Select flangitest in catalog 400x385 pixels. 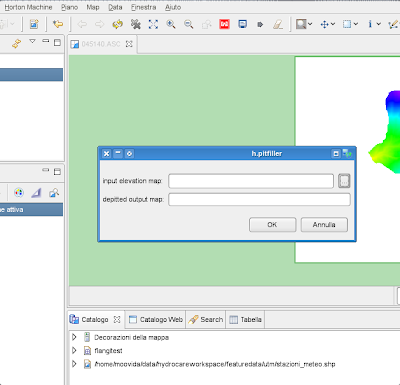pos(108,351)
